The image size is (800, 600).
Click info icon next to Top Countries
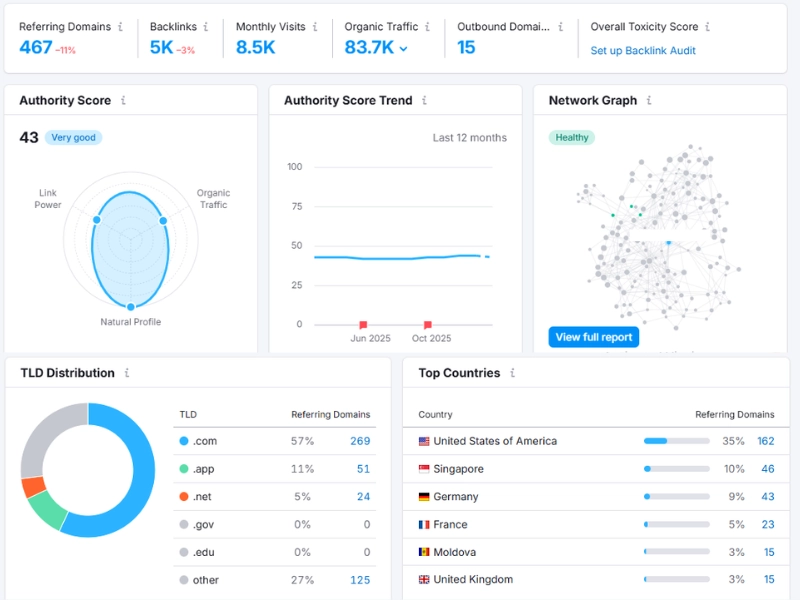tap(511, 373)
